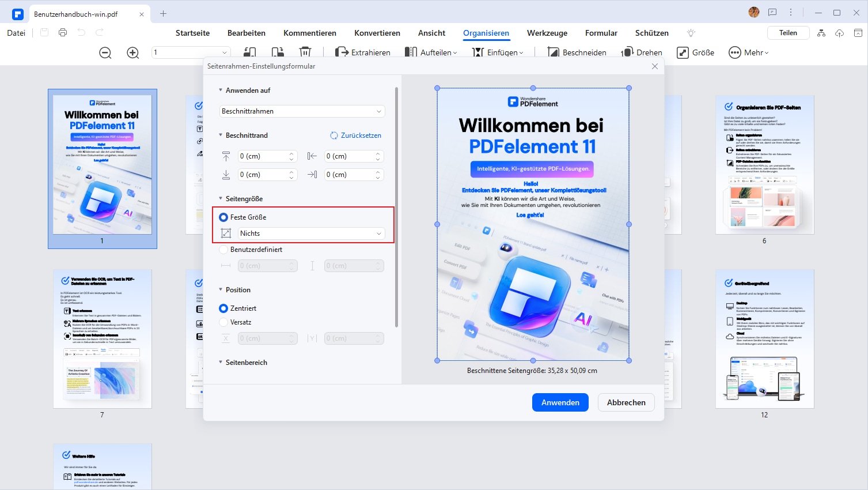Open the three-dot options menu
Screen dimensions: 868x490
point(791,13)
